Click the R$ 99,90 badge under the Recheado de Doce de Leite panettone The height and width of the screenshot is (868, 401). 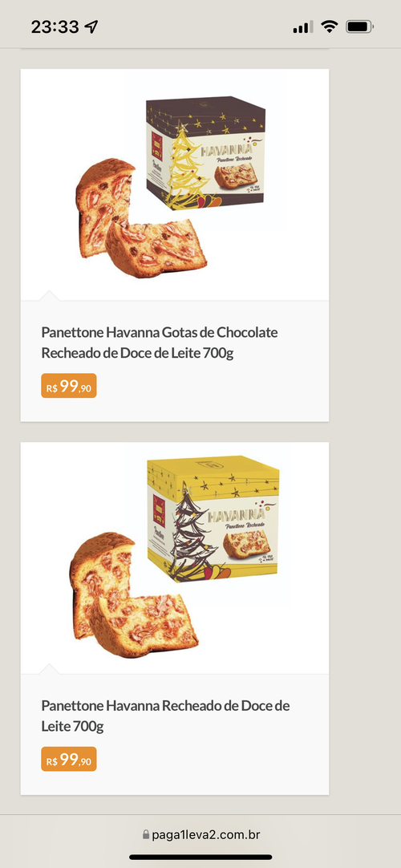click(69, 759)
